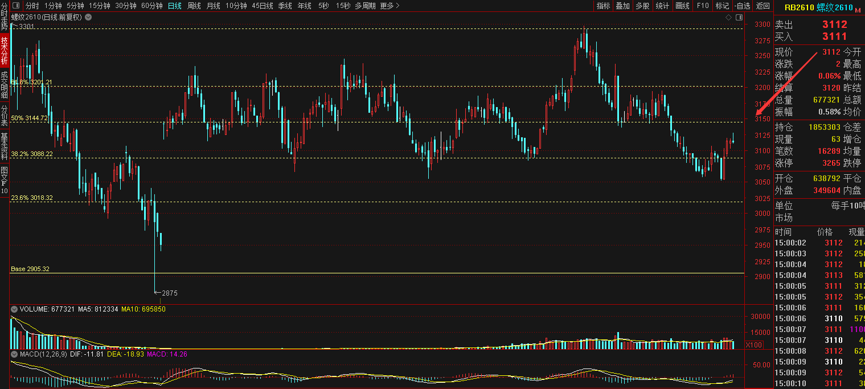
Task: Click the 涨停 3265 limit-up value
Action: tap(832, 163)
